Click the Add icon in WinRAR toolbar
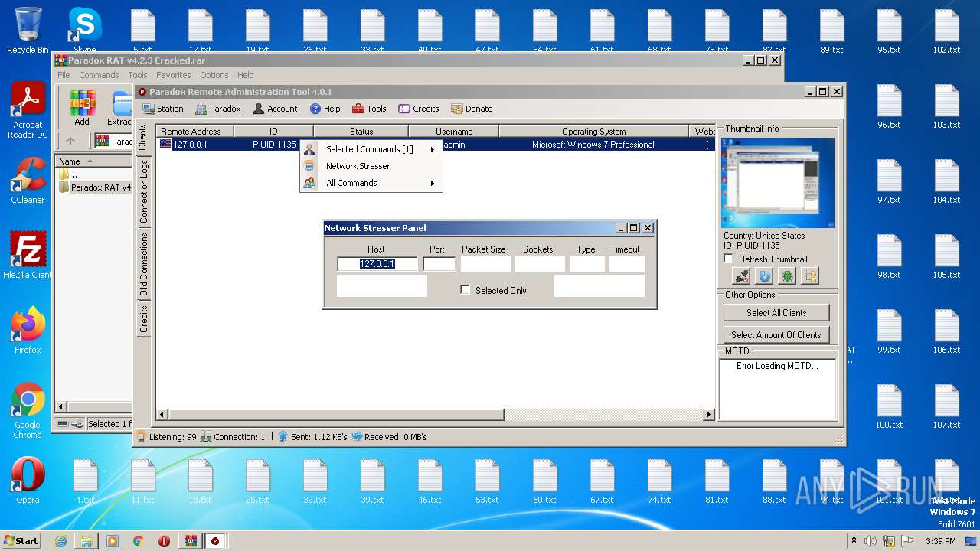Image resolution: width=980 pixels, height=551 pixels. point(82,108)
